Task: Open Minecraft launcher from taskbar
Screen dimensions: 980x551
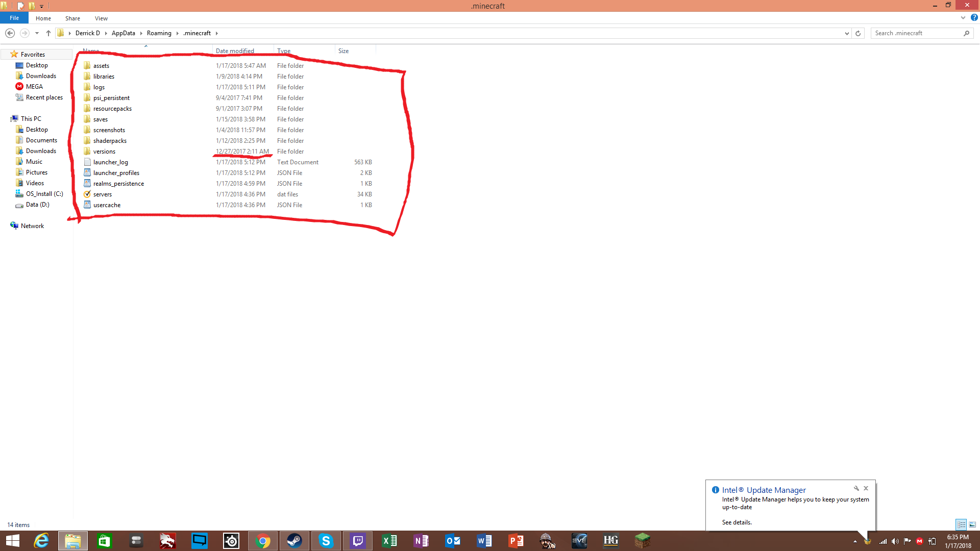Action: (x=643, y=541)
